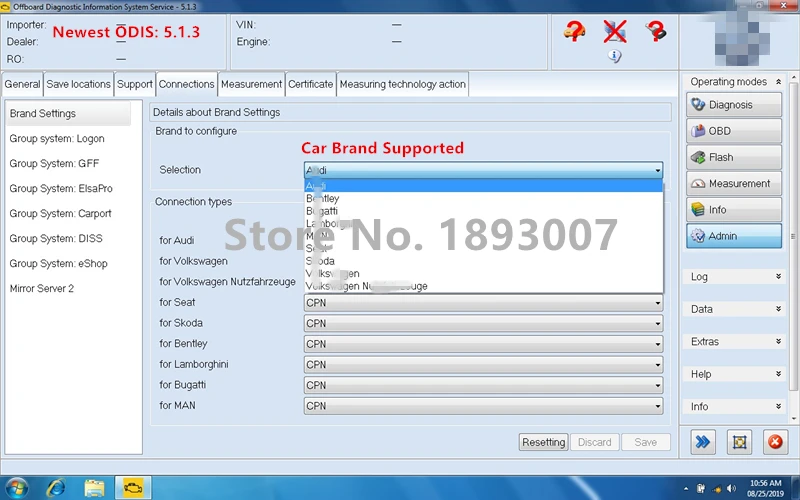800x500 pixels.
Task: Switch to the Save locations tab
Action: 79,84
